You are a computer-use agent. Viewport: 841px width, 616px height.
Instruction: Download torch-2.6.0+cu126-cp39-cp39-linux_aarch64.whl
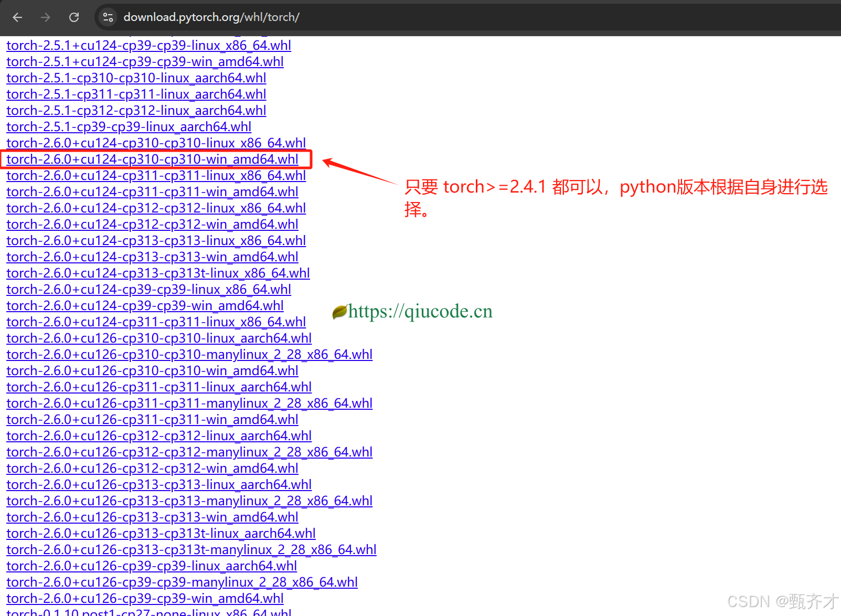click(x=152, y=566)
